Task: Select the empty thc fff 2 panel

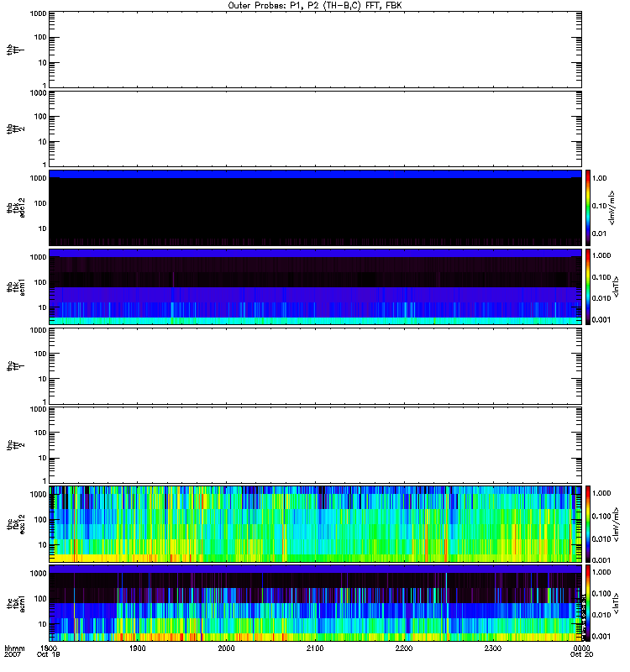Action: 315,445
